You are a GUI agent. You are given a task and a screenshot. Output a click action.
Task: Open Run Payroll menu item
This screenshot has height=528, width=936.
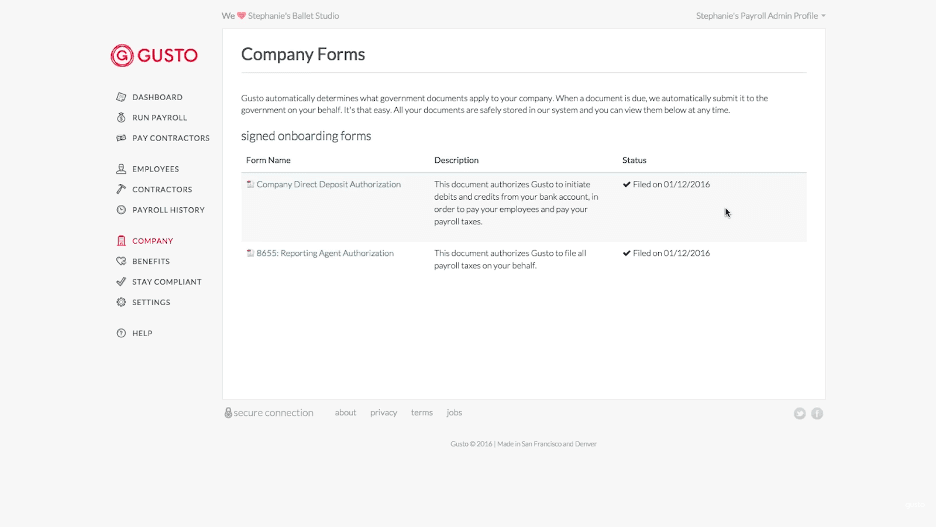[159, 118]
